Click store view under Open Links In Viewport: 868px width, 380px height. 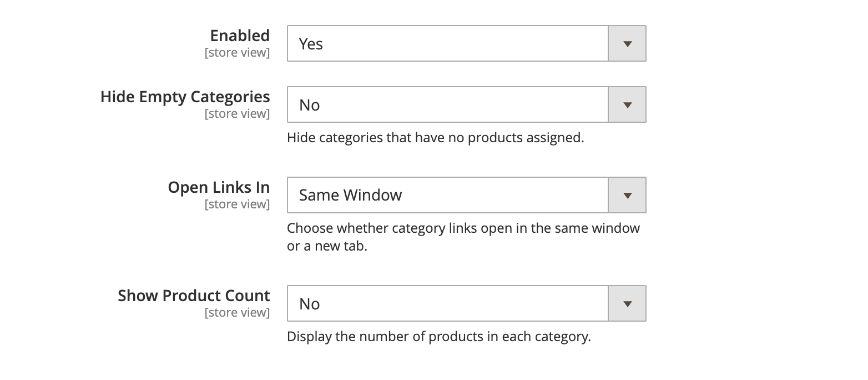(237, 204)
